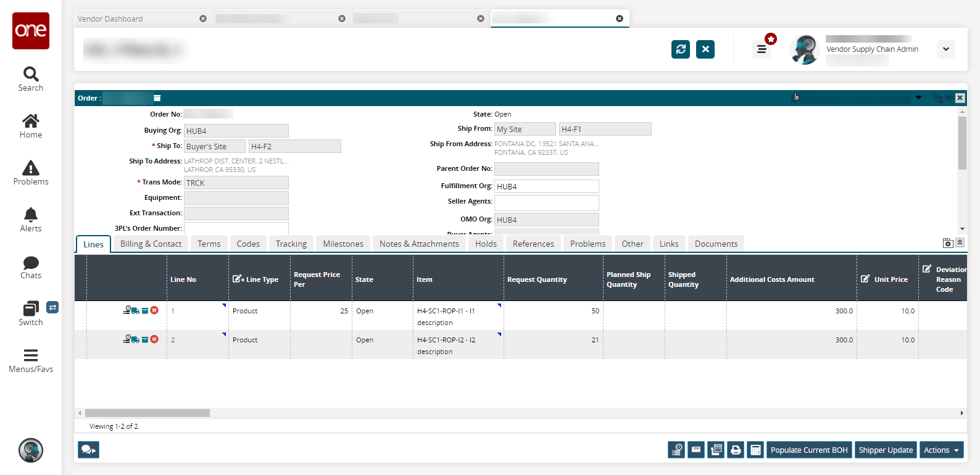This screenshot has width=980, height=475.
Task: Expand the user profile chevron dropdown
Action: (x=945, y=49)
